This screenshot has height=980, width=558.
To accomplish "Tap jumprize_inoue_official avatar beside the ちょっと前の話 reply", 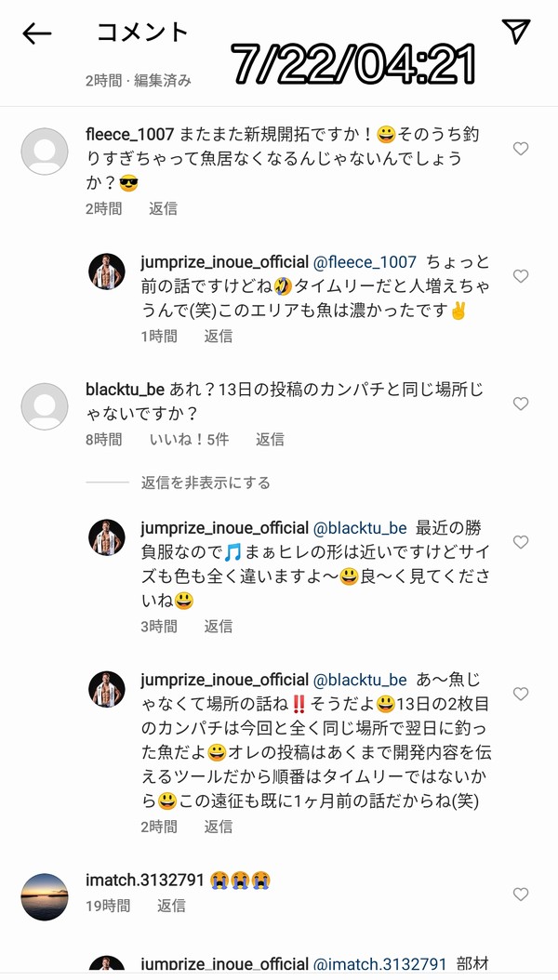I will click(x=106, y=271).
